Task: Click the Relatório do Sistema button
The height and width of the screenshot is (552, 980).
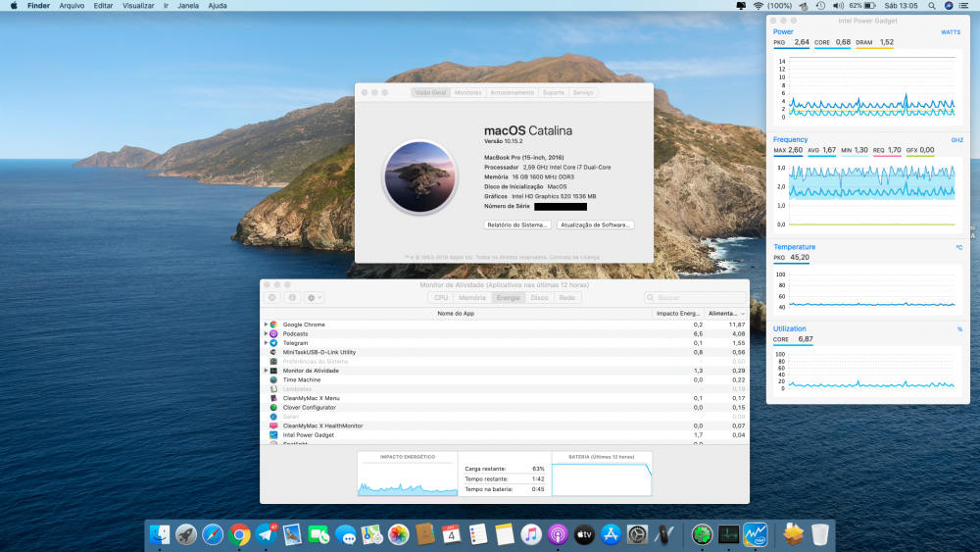Action: (x=517, y=226)
